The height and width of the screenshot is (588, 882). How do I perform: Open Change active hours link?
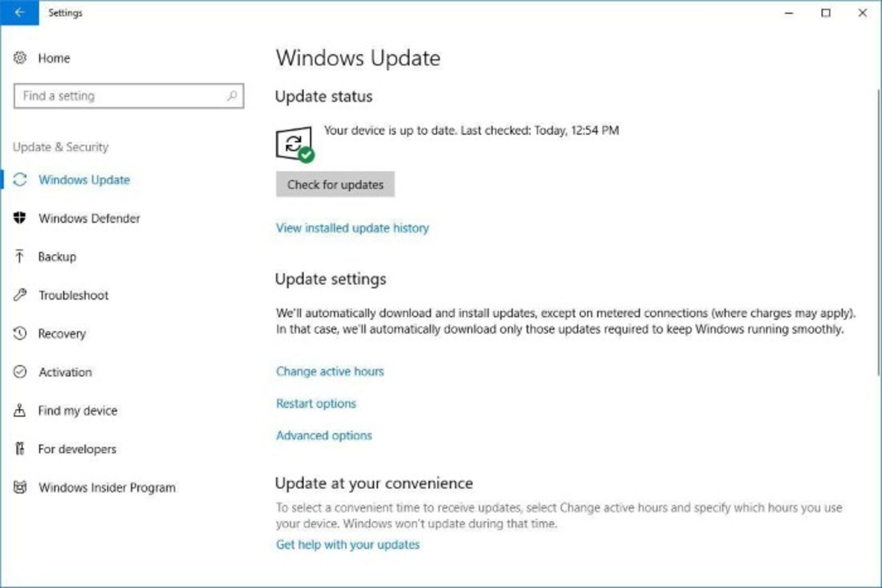point(330,371)
